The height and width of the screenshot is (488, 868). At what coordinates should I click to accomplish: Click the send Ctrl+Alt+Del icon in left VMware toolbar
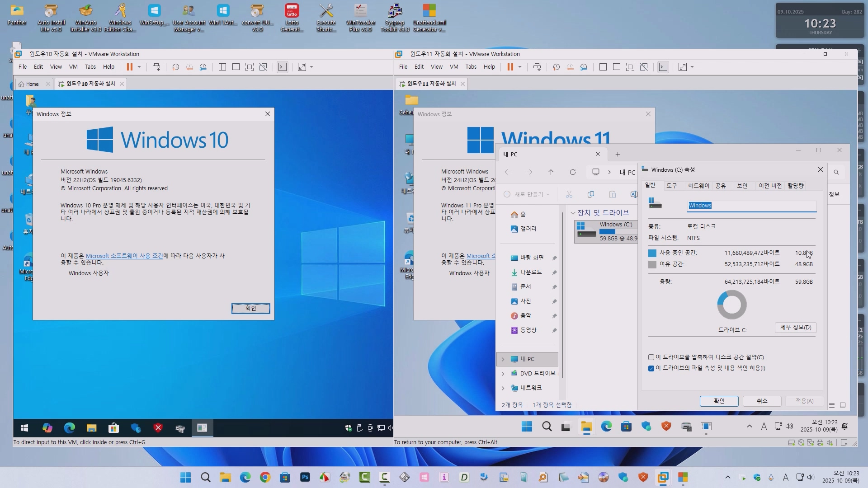pos(156,67)
